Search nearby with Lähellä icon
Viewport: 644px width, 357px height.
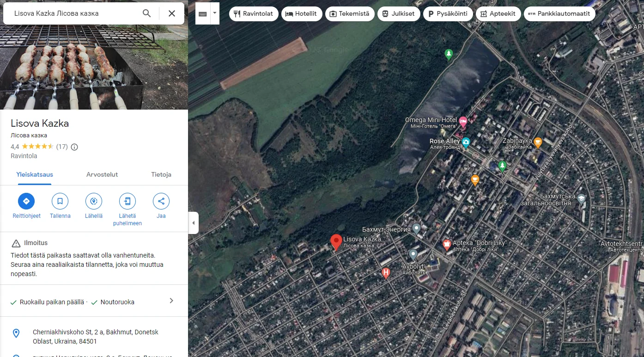click(x=94, y=202)
